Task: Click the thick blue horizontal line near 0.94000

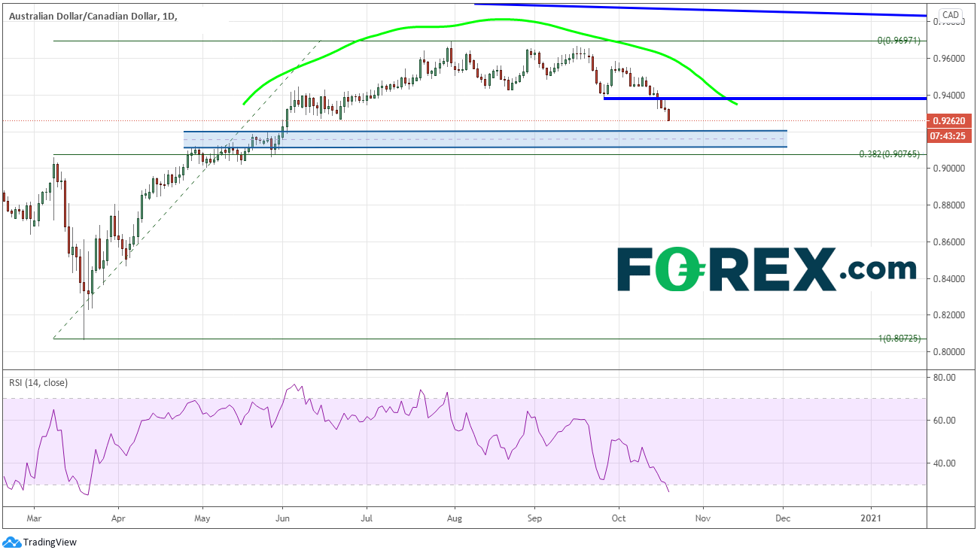Action: 753,99
